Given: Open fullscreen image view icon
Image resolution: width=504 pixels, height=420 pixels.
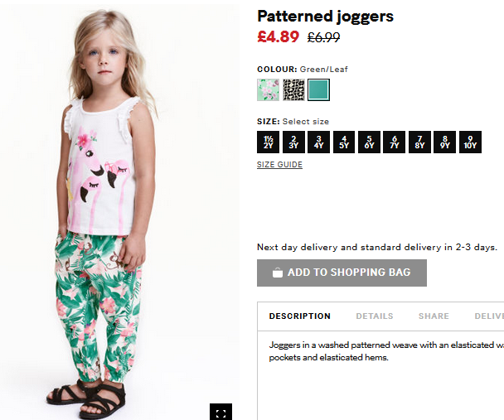Looking at the screenshot, I should tap(220, 412).
